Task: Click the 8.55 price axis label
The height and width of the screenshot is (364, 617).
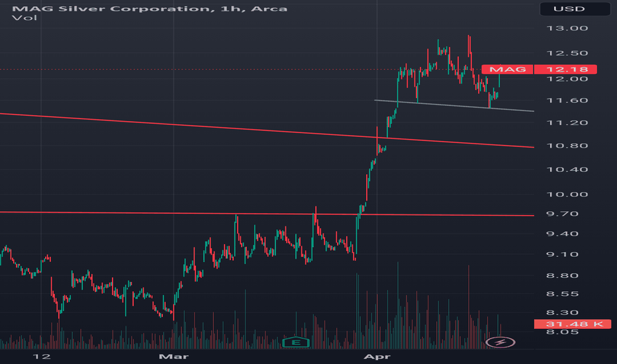Action: click(562, 294)
